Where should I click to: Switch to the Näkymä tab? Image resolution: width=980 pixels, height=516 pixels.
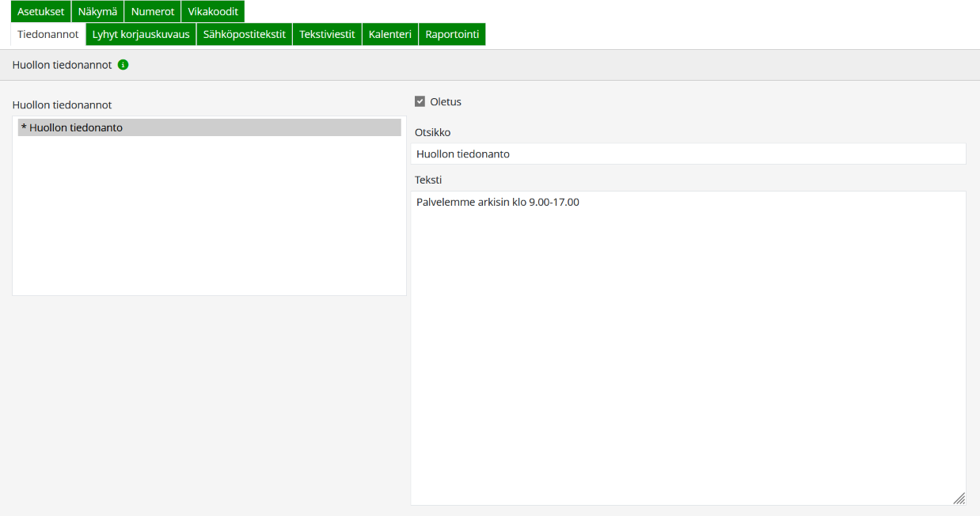pos(97,11)
